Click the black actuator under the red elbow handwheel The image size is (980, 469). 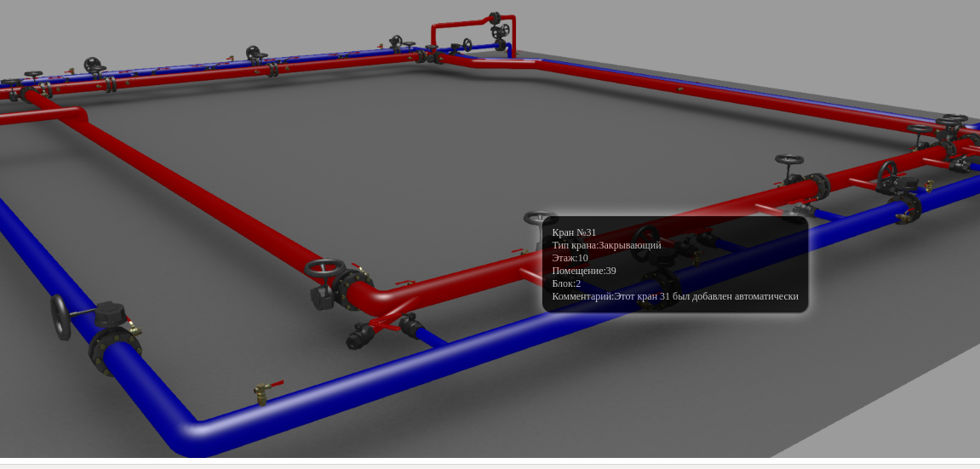[x=322, y=297]
